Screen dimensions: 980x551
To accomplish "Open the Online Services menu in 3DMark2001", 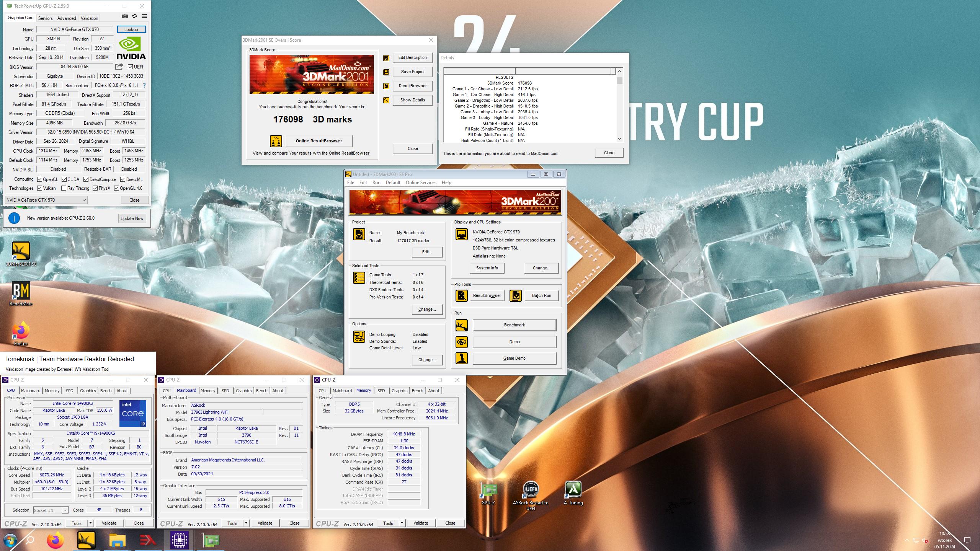I will pyautogui.click(x=421, y=183).
